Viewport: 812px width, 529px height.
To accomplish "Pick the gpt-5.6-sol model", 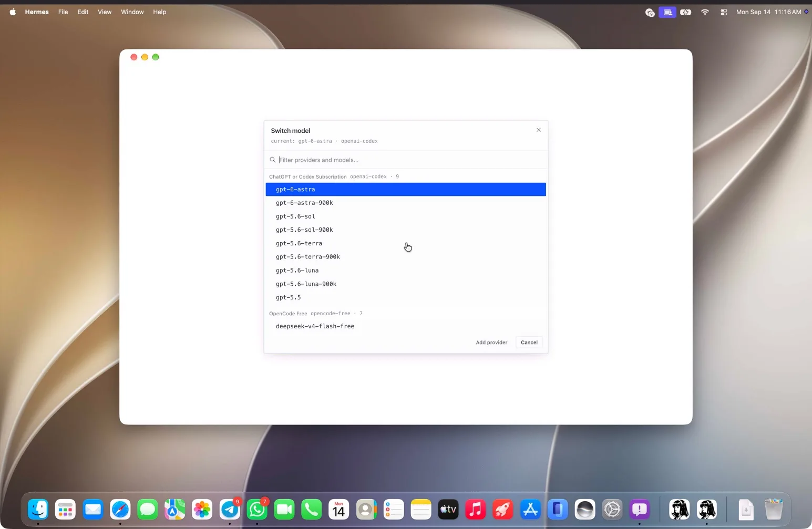I will 406,216.
